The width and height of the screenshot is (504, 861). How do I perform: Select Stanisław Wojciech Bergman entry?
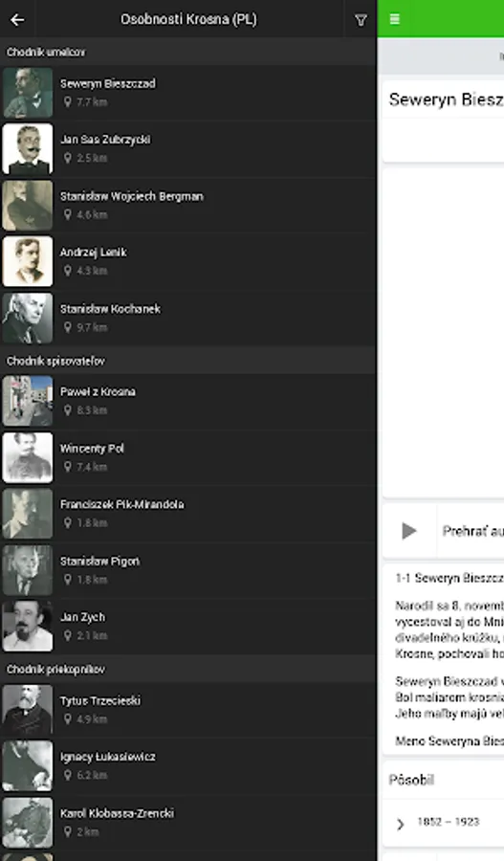188,206
